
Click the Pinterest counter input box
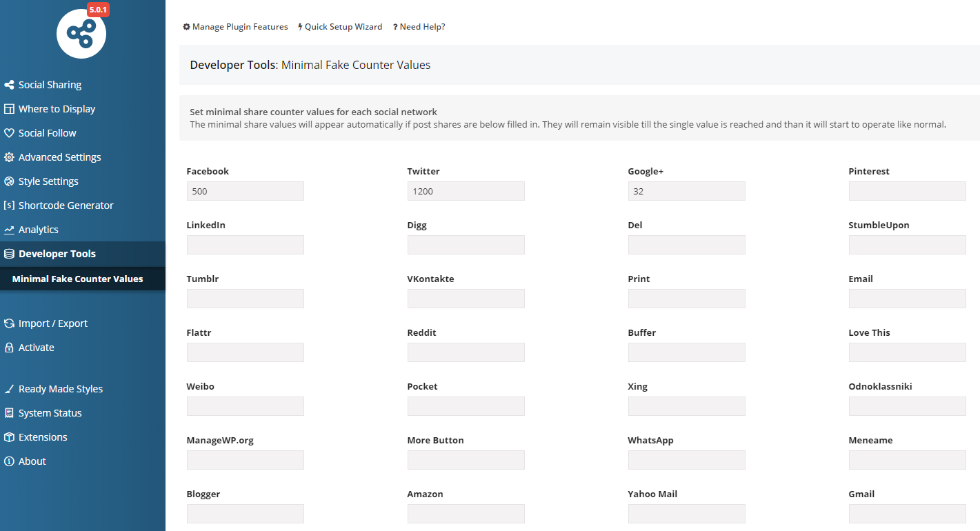[907, 191]
